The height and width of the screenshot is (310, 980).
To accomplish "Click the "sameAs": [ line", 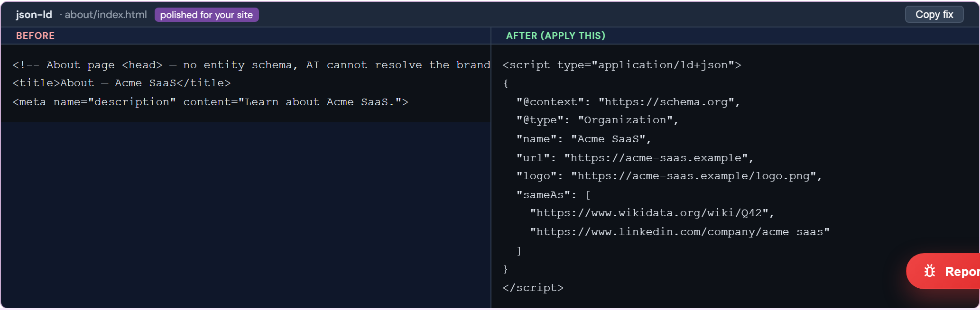I will point(553,195).
